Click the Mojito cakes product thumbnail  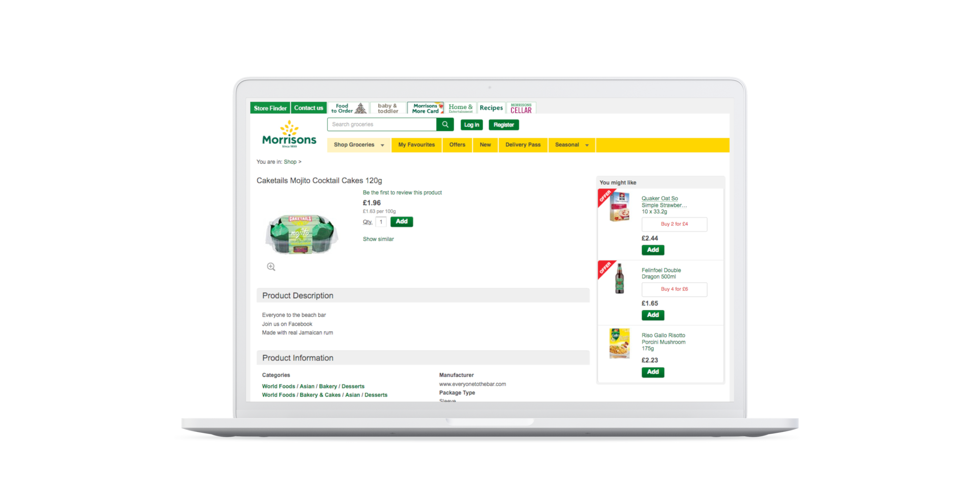(301, 234)
